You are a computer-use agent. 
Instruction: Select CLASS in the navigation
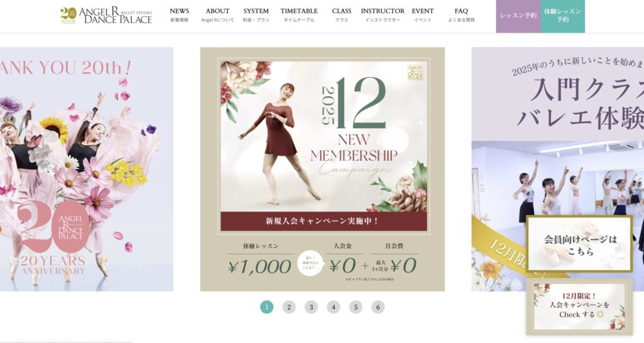(x=341, y=15)
